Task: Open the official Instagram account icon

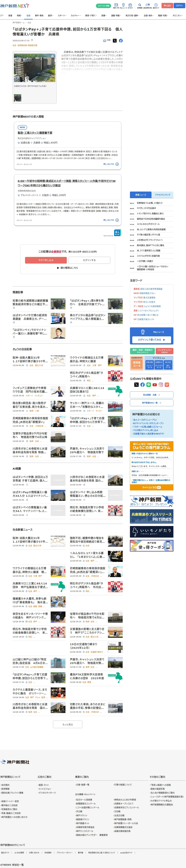Action: coord(161,385)
